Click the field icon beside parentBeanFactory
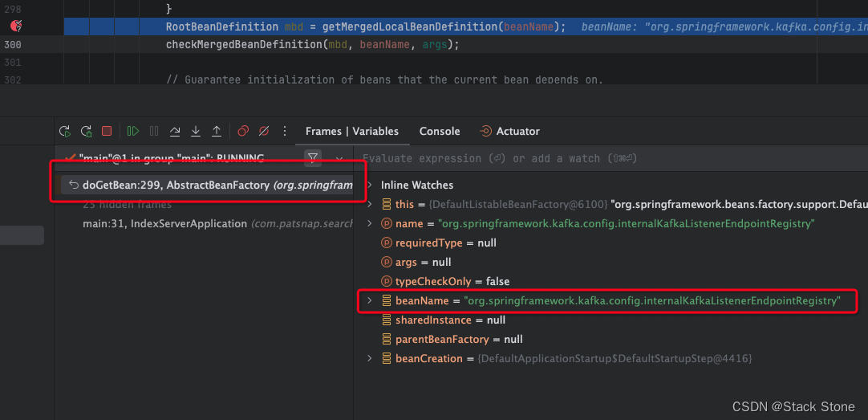Image resolution: width=868 pixels, height=420 pixels. pos(387,339)
